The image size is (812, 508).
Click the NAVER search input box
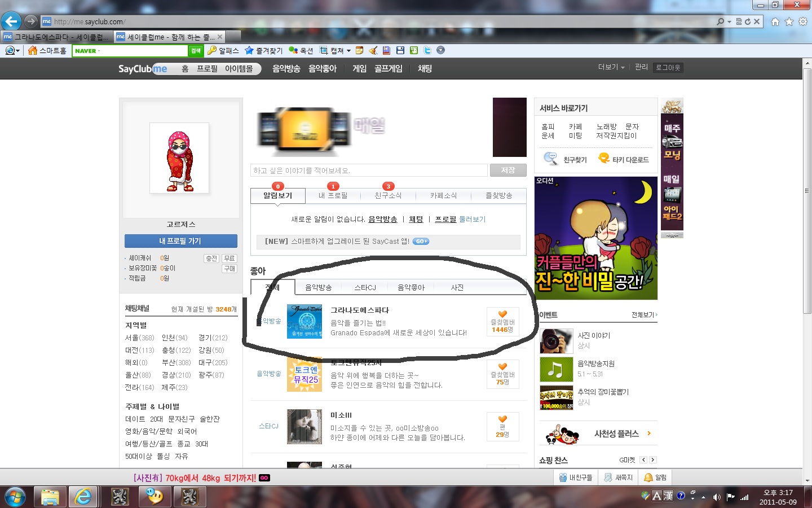tap(130, 51)
